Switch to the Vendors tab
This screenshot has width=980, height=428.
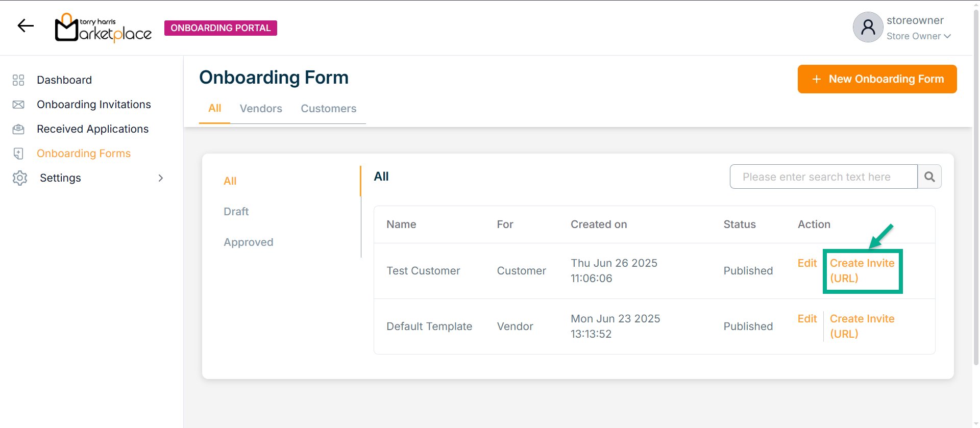tap(261, 109)
